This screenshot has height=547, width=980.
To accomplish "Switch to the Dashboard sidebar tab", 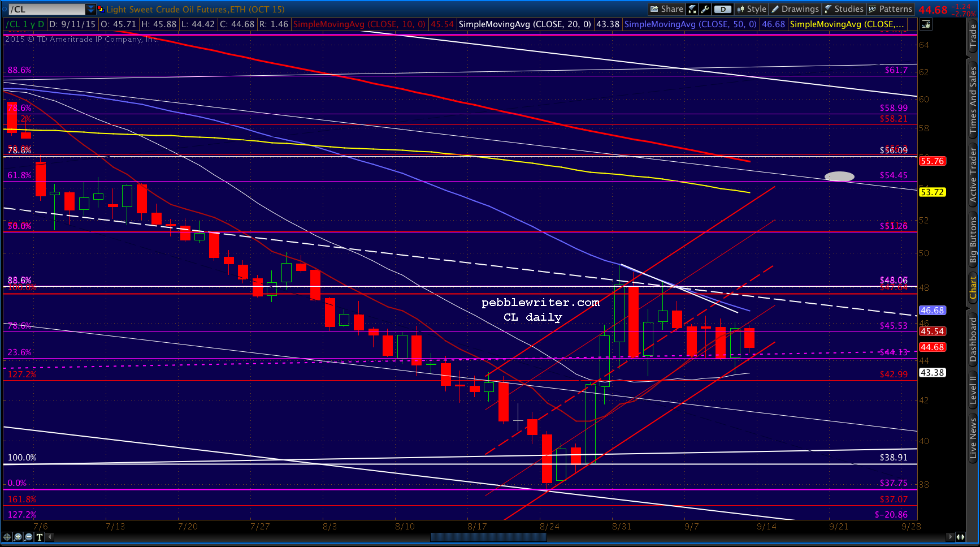I will tap(973, 340).
